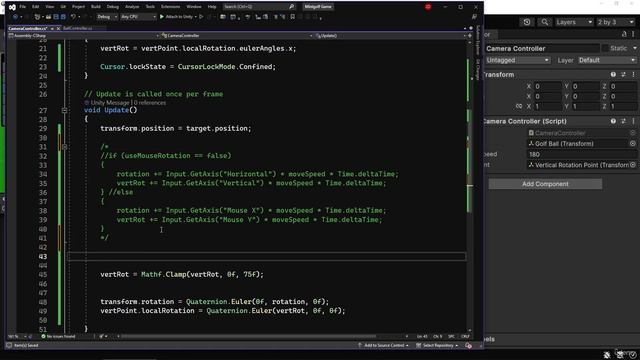Image resolution: width=640 pixels, height=360 pixels.
Task: Click the move speed field showing 180
Action: (x=582, y=154)
